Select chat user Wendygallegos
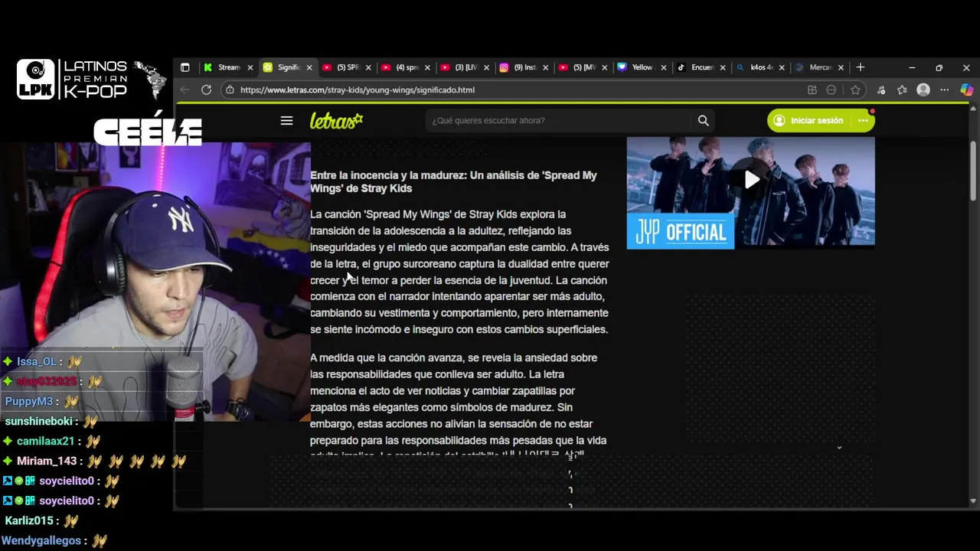Screen dimensions: 980x551 tap(41, 540)
